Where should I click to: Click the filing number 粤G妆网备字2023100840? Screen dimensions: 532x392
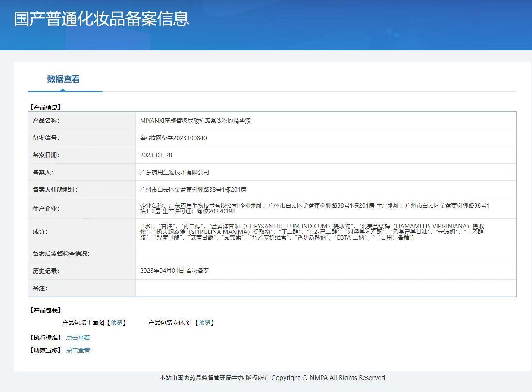[173, 138]
